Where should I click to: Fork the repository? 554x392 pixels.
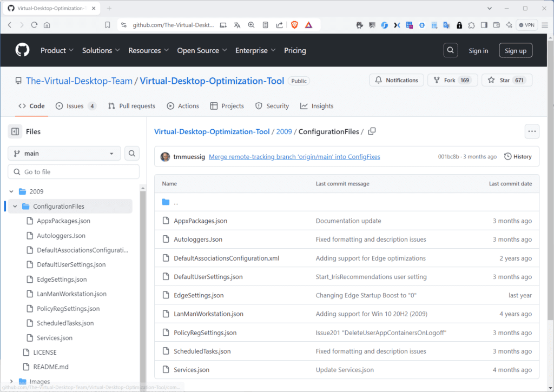453,80
